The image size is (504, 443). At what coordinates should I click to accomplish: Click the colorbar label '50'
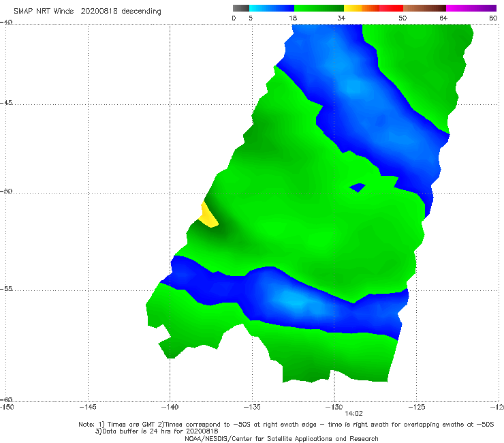pos(403,18)
